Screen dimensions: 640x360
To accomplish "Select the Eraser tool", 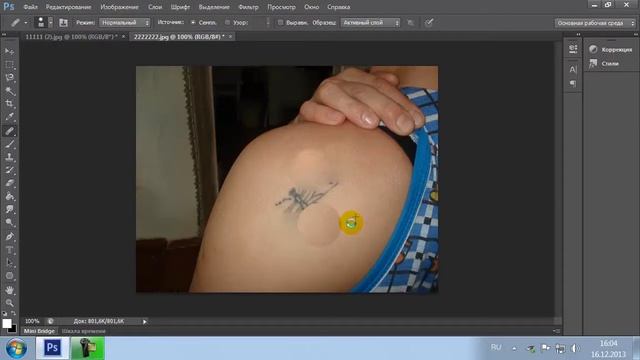I will [x=9, y=183].
